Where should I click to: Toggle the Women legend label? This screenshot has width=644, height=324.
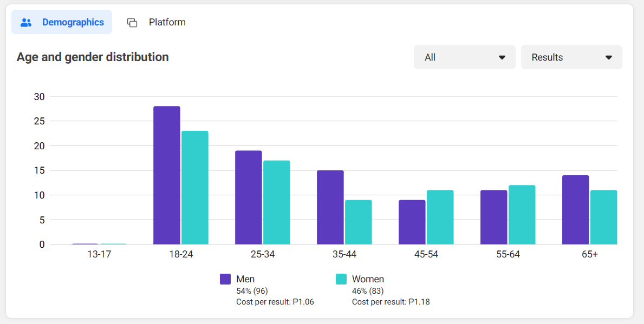(x=368, y=279)
